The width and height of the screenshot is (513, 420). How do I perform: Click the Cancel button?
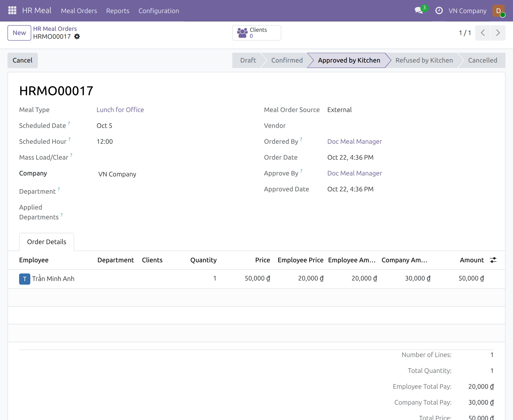[22, 60]
